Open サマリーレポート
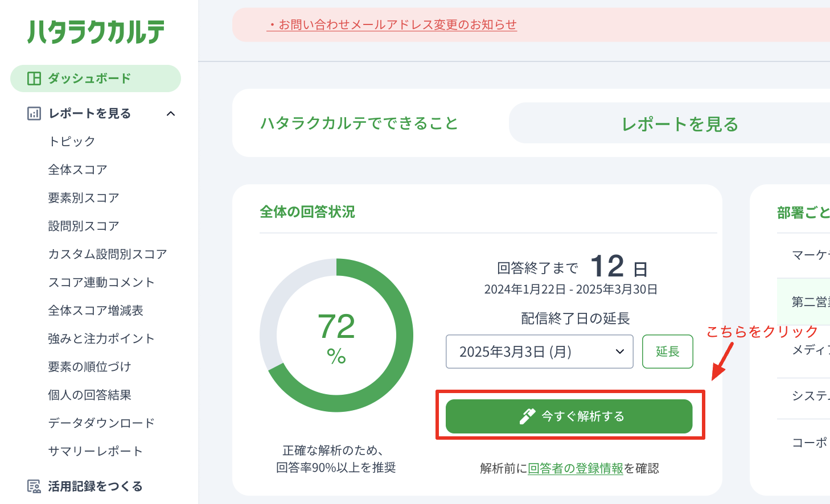 point(96,451)
